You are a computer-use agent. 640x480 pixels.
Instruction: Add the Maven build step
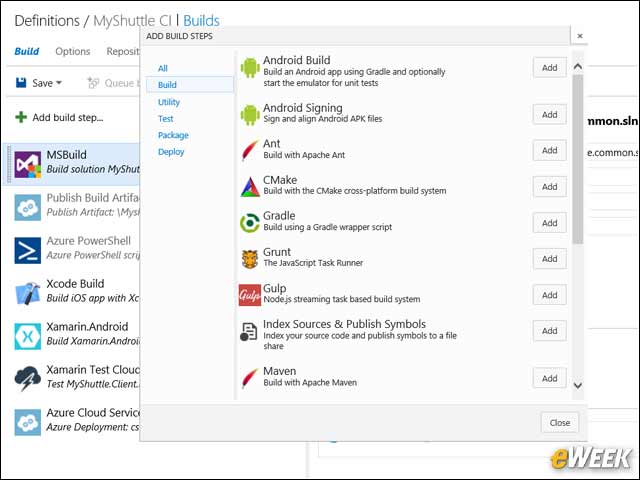click(x=549, y=378)
